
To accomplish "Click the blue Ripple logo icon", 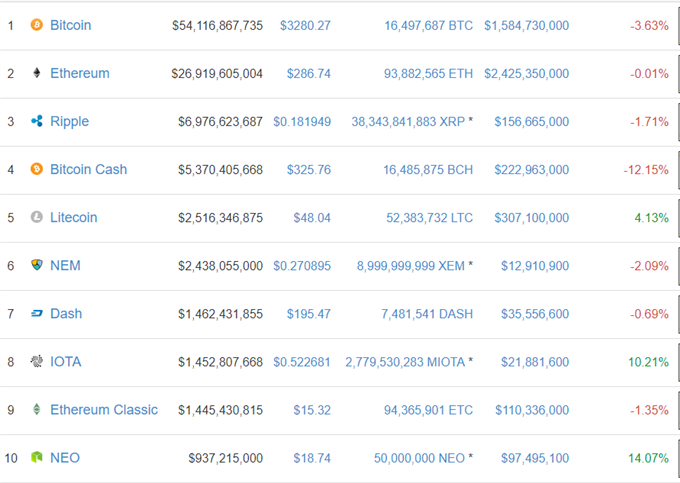I will (36, 121).
